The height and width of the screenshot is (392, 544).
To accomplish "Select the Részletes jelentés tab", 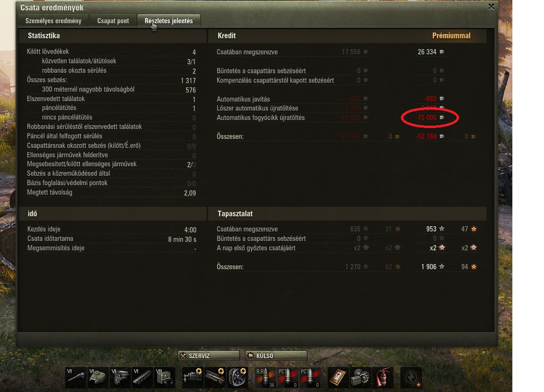I will coord(169,21).
